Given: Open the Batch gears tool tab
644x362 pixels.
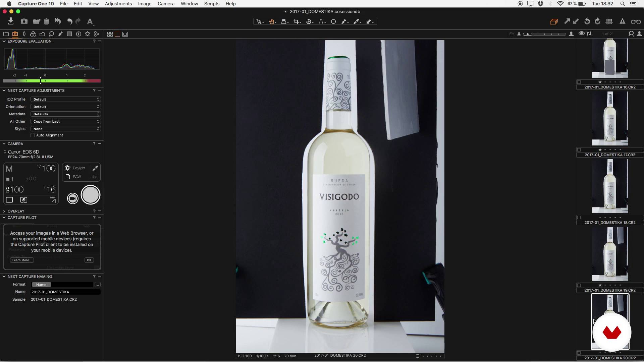Looking at the screenshot, I should tap(97, 34).
